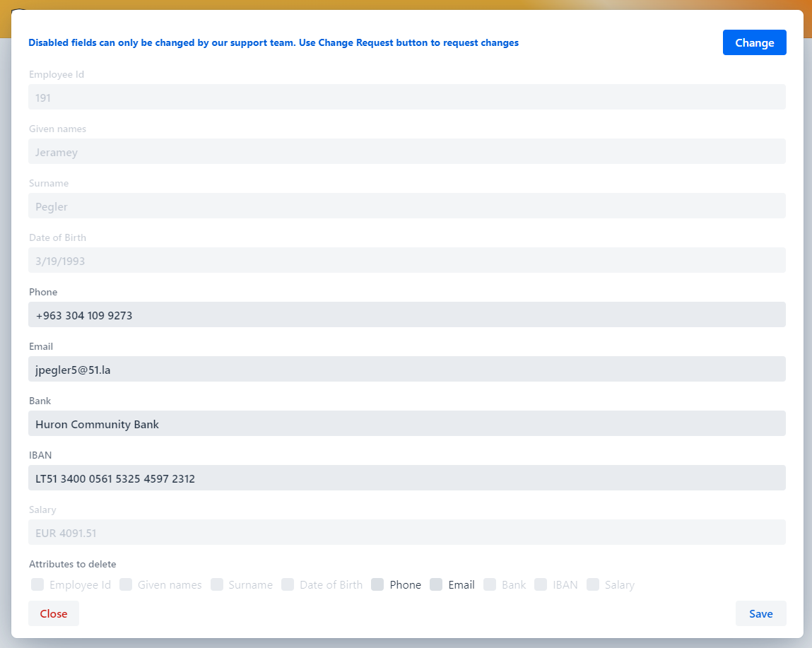Focus the Email input field
Viewport: 812px width, 648px height.
pos(407,369)
